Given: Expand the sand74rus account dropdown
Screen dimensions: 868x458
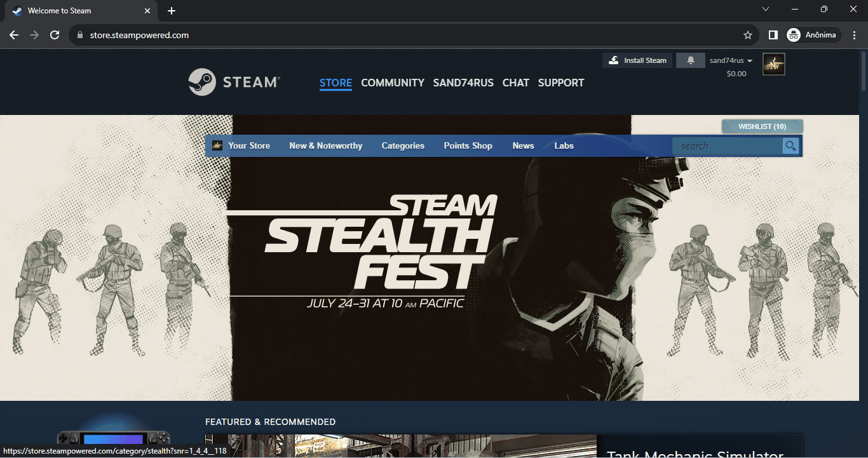Looking at the screenshot, I should click(731, 60).
